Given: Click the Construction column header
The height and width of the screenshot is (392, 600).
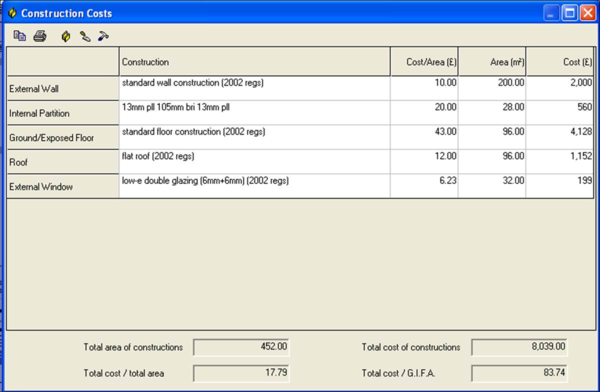Looking at the screenshot, I should 254,62.
